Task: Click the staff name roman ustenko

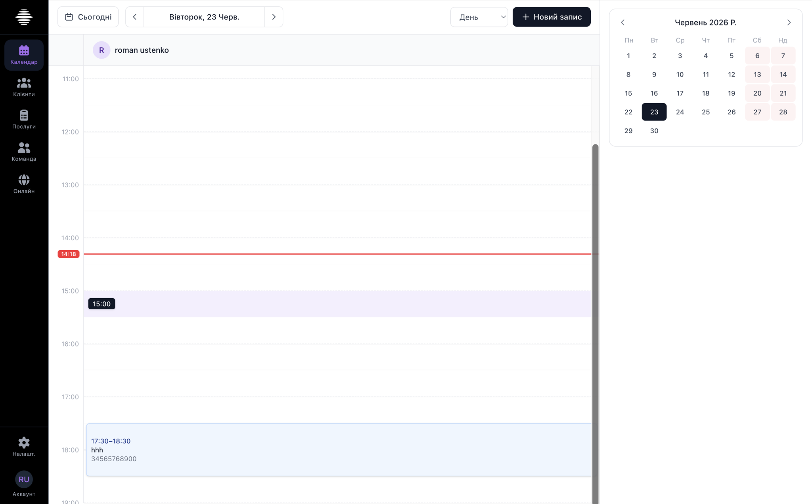Action: point(142,50)
